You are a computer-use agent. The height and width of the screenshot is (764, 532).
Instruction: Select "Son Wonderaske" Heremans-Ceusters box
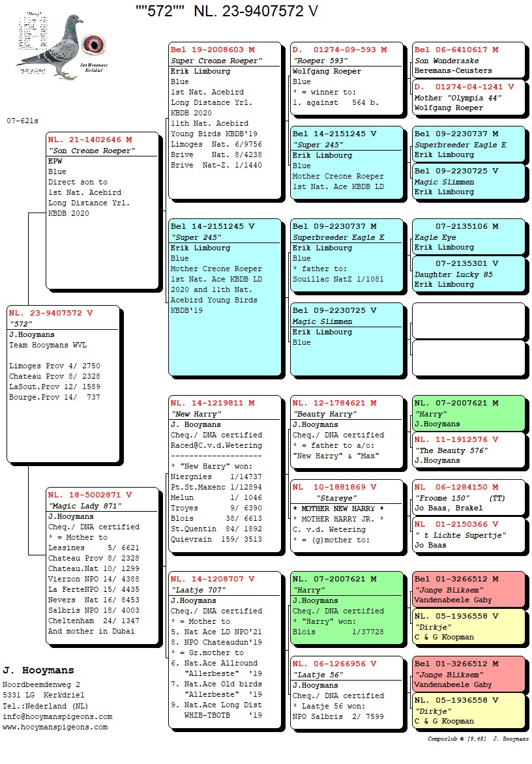coord(468,60)
